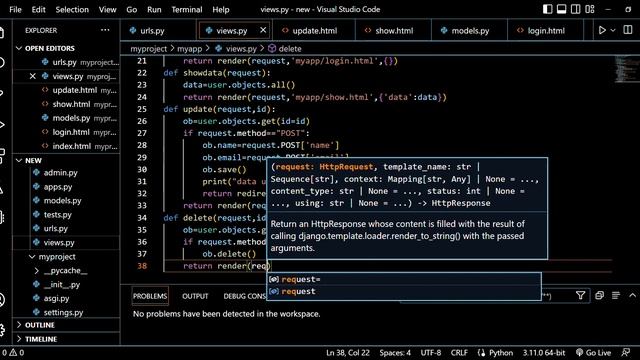Choose 'request' autocomplete suggestion

pos(404,291)
